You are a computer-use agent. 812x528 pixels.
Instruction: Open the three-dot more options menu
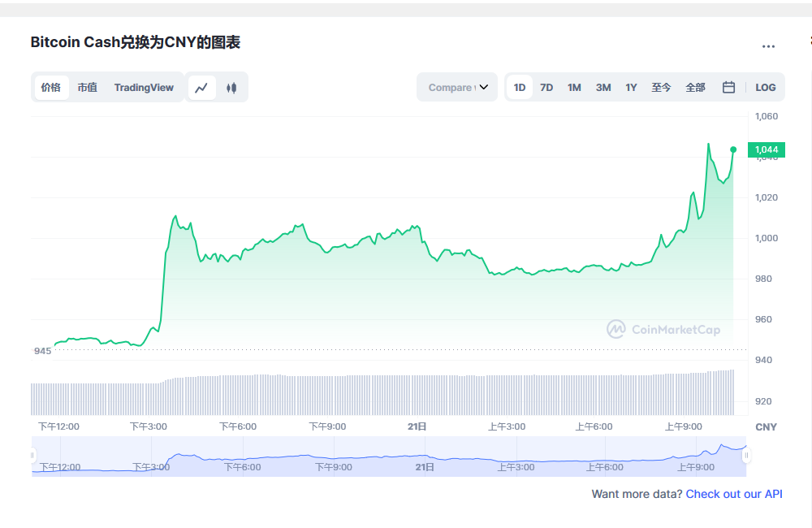click(x=768, y=46)
